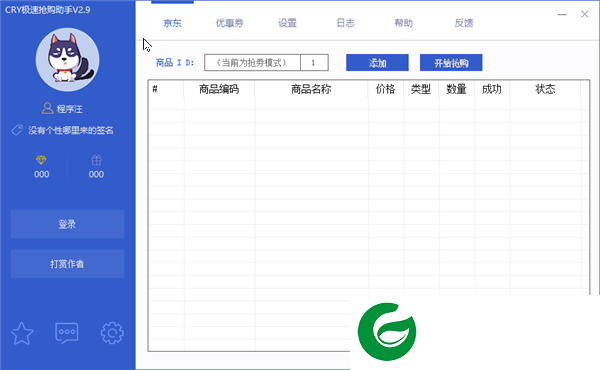Click the 000 count under the diamond
Screen dimensions: 600x370
41,174
